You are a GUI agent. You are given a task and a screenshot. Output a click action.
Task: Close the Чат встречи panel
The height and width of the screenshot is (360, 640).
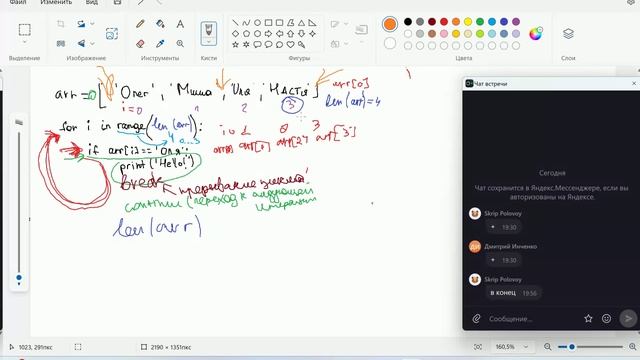634,83
